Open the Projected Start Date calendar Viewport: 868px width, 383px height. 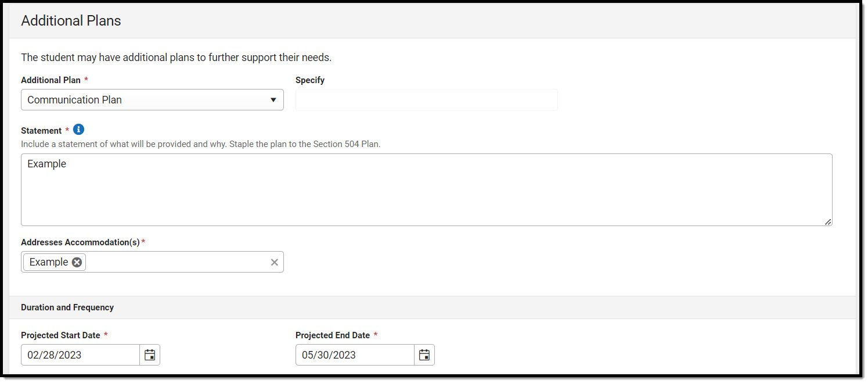coord(150,355)
